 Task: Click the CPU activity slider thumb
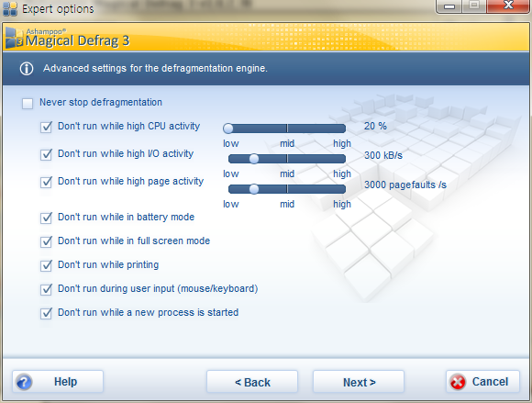[228, 129]
